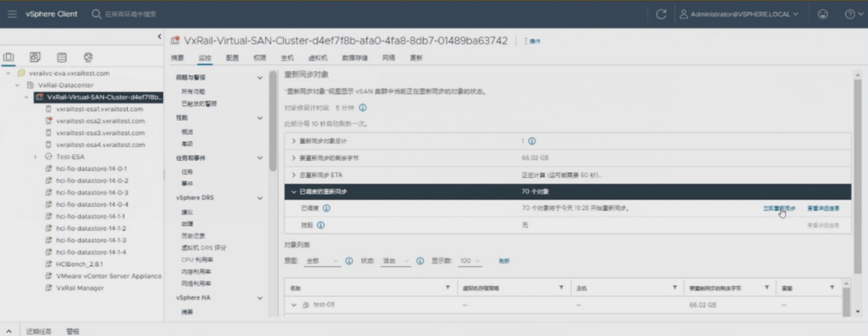Viewport: 868px width, 336px height.
Task: Click the global search magnifier icon
Action: (96, 14)
